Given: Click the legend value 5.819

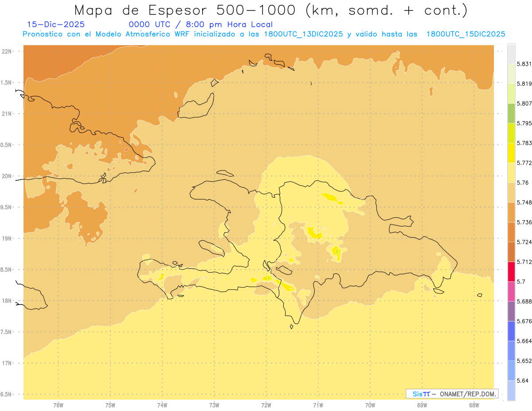Looking at the screenshot, I should pyautogui.click(x=524, y=84).
